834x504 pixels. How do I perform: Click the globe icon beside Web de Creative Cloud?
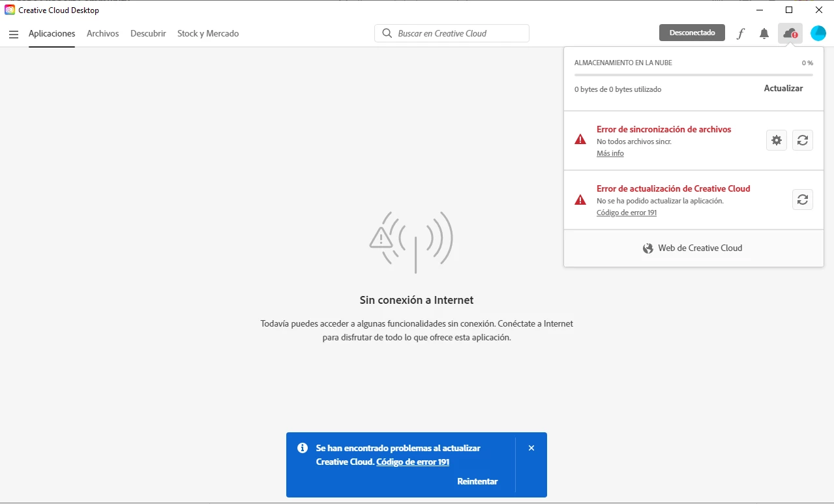tap(648, 248)
